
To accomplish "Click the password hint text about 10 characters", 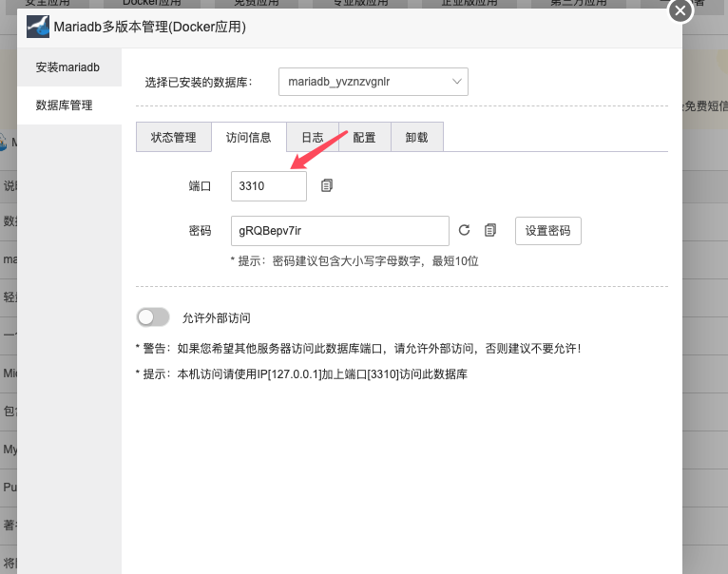I will pos(354,261).
